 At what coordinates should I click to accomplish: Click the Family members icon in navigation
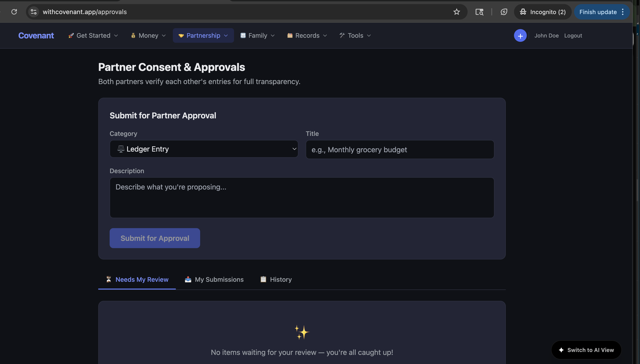coord(243,35)
